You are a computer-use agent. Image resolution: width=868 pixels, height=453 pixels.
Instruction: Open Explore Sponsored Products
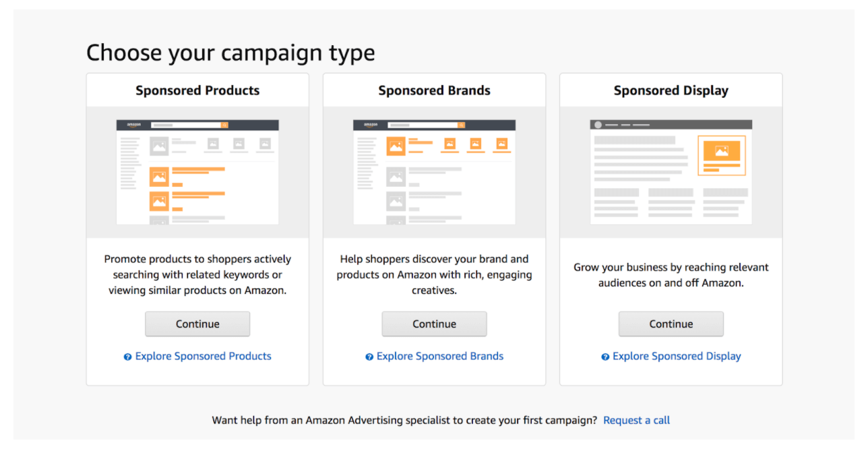click(203, 356)
